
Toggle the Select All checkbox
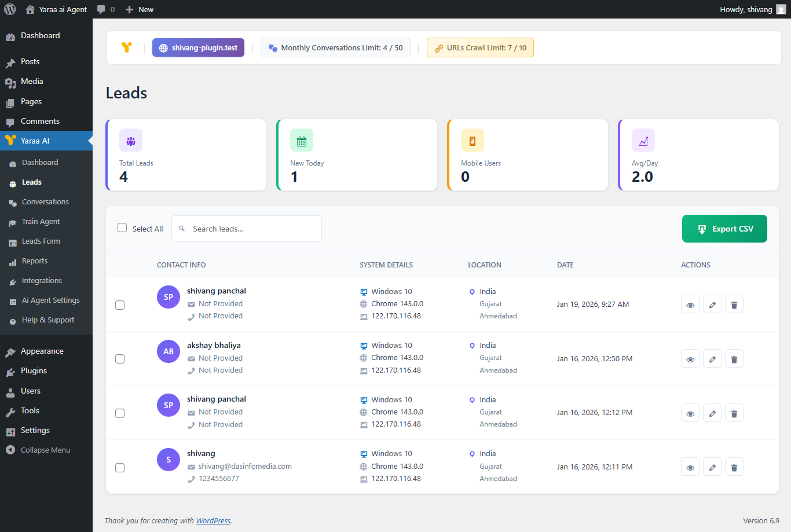pos(122,228)
